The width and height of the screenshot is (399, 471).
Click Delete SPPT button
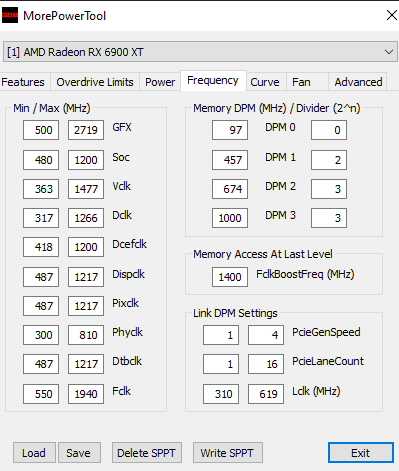pos(147,453)
